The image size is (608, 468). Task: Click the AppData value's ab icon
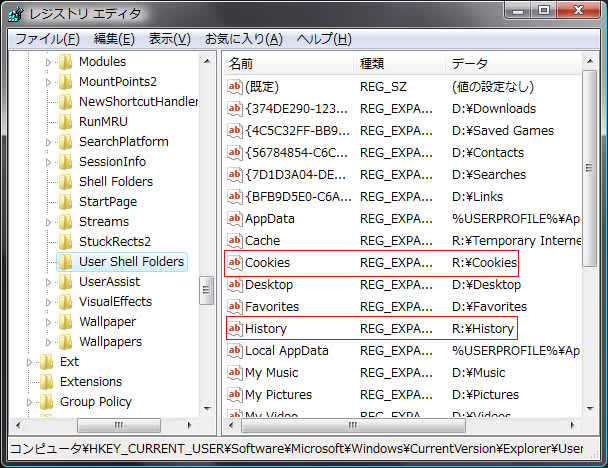pyautogui.click(x=235, y=219)
